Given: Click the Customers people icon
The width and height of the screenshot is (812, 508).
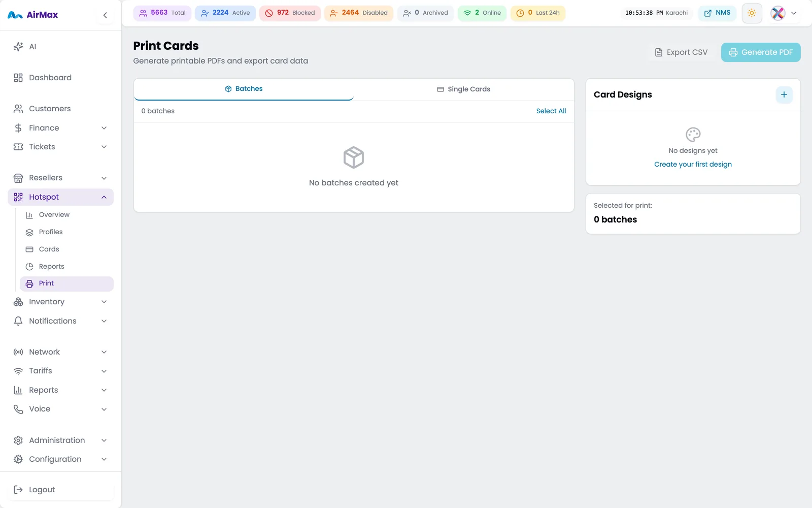Looking at the screenshot, I should tap(18, 109).
